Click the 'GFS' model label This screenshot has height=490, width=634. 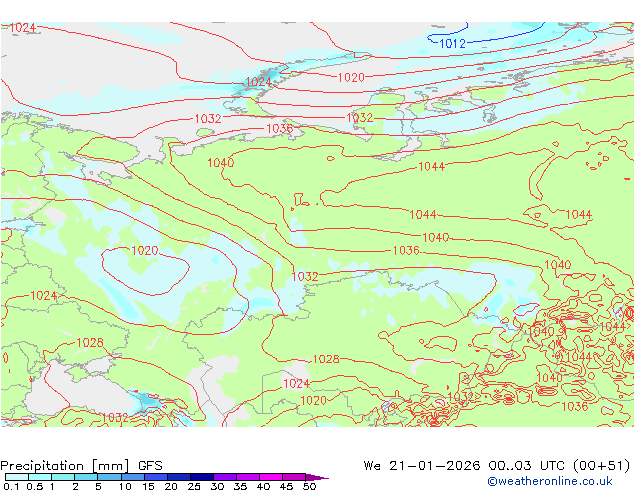(x=150, y=466)
